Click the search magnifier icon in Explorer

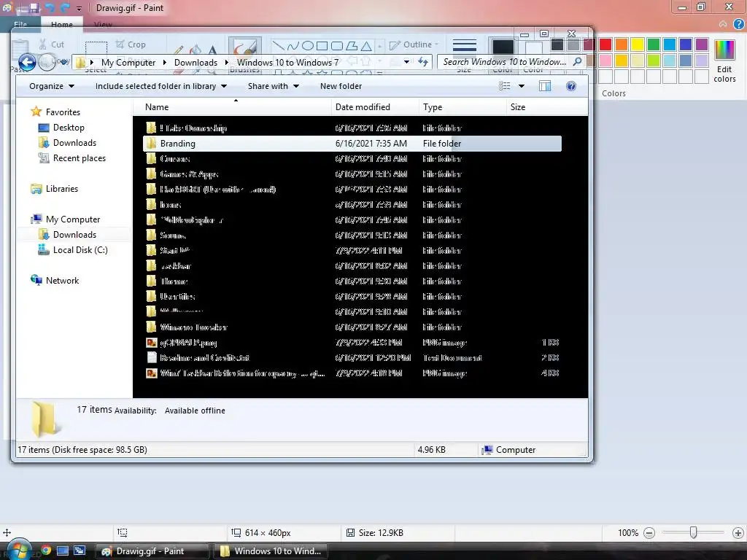click(578, 61)
